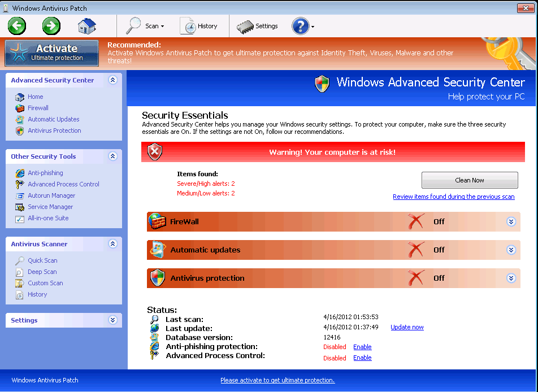
Task: Toggle Antivirus protection Off indicator
Action: click(416, 278)
